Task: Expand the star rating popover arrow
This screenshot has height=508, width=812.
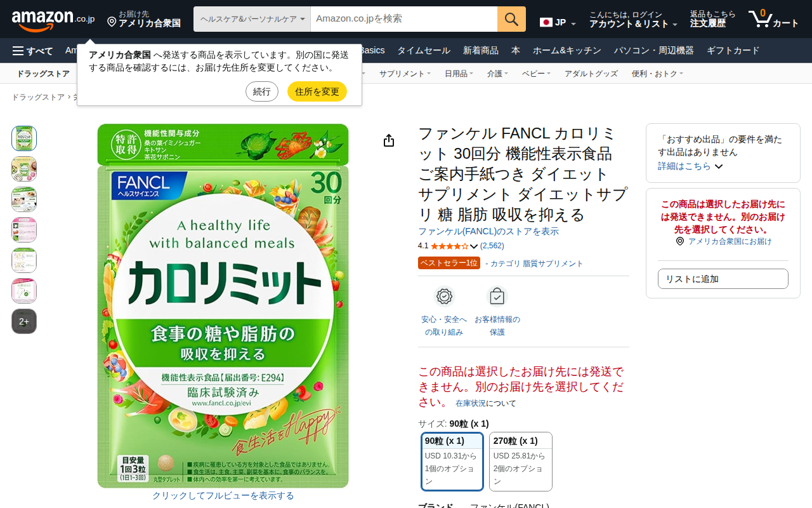Action: click(474, 246)
